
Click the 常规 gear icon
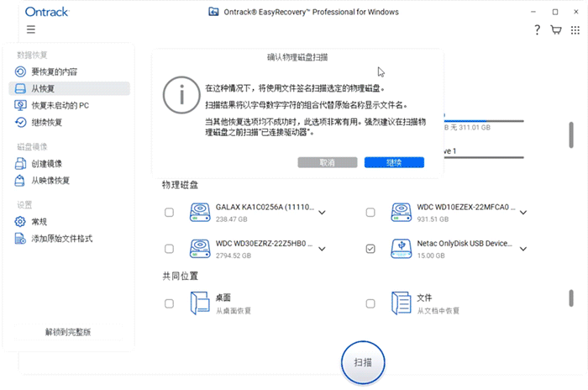(20, 221)
